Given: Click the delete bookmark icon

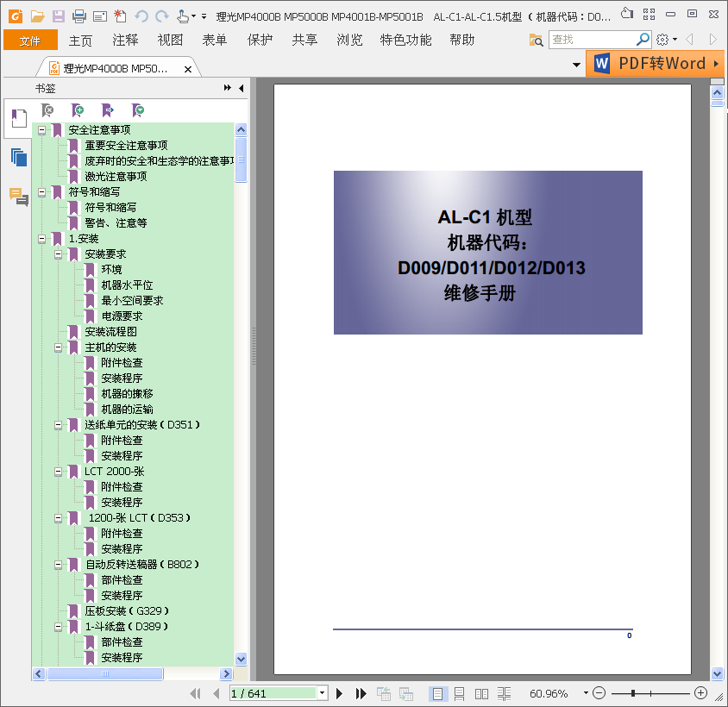Looking at the screenshot, I should [47, 110].
